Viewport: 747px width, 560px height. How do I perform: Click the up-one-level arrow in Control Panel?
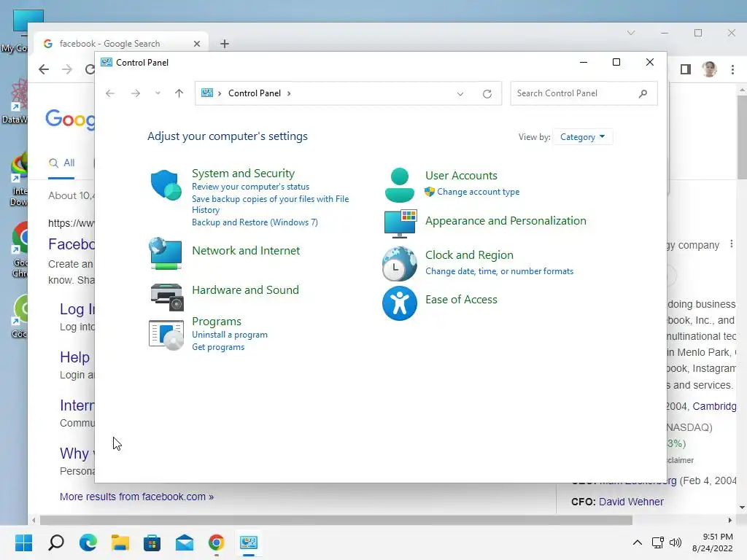point(179,93)
